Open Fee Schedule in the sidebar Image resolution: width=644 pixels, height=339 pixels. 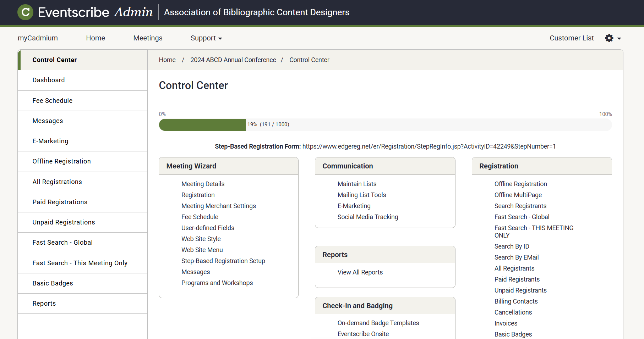click(x=83, y=101)
